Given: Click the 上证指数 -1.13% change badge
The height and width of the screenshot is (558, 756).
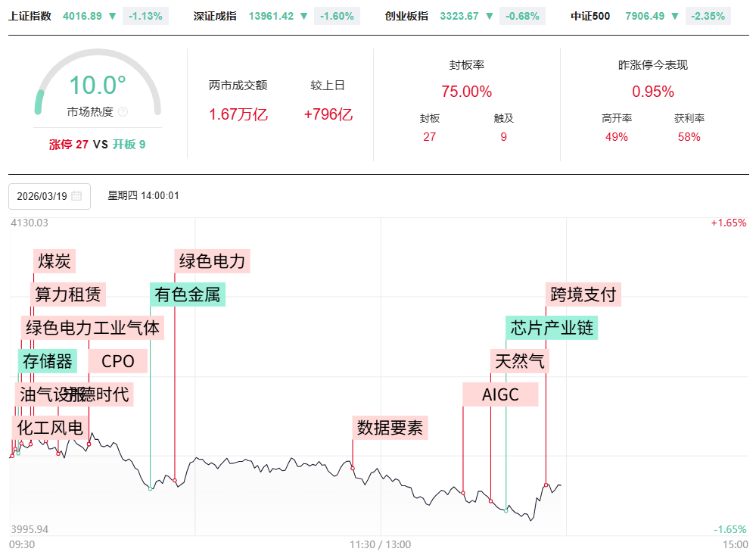Looking at the screenshot, I should click(145, 16).
